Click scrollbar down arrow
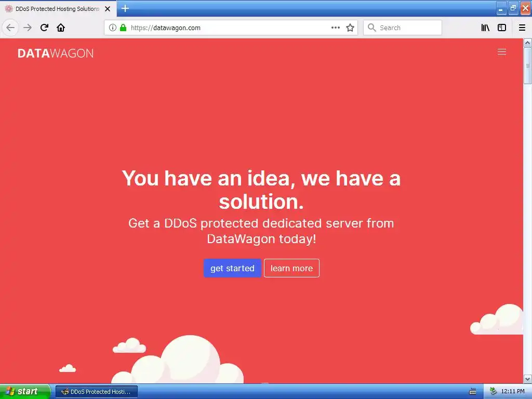Viewport: 532px width, 399px height. 528,379
